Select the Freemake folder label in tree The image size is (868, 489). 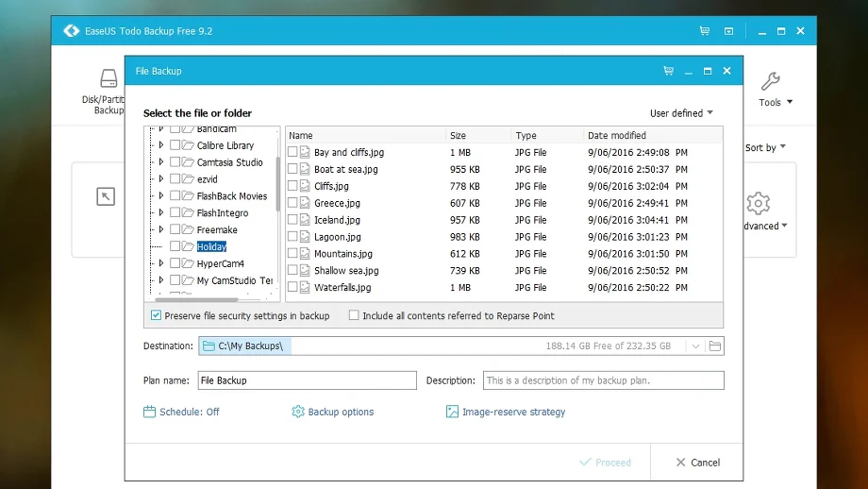pos(217,229)
